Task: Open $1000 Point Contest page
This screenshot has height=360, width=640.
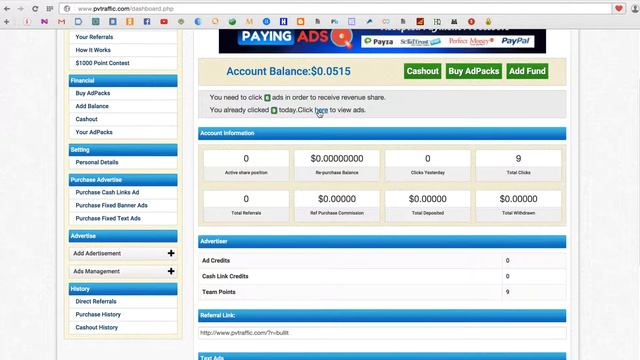Action: point(102,63)
